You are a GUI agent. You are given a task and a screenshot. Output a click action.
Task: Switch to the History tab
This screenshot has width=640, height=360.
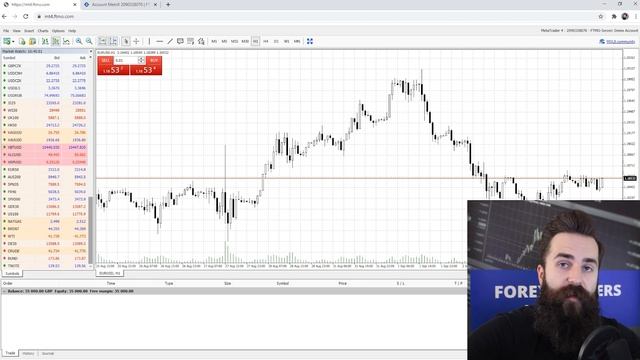click(x=28, y=353)
